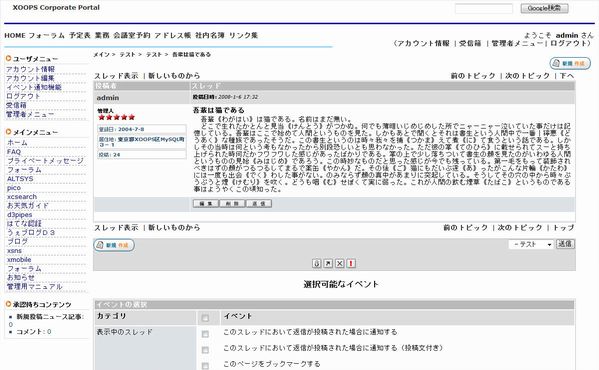Image resolution: width=599 pixels, height=370 pixels.
Task: Click the 編集 (edit) button under the post
Action: coord(206,204)
